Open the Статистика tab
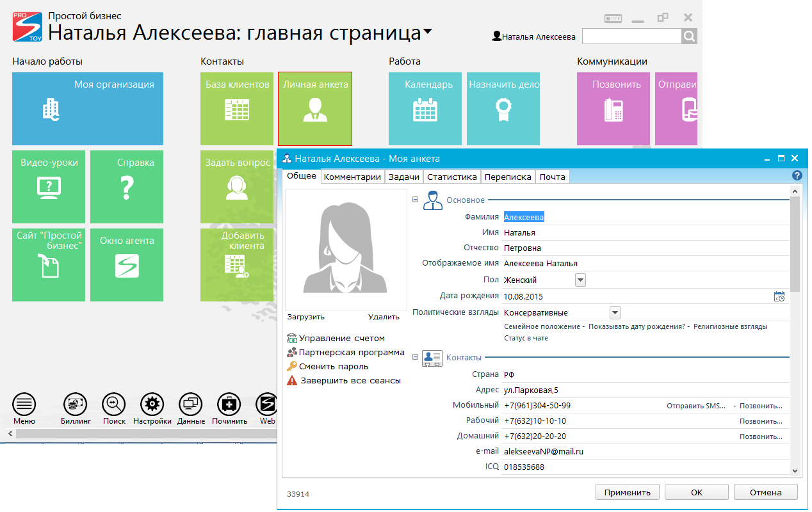The image size is (812, 512). coord(451,177)
